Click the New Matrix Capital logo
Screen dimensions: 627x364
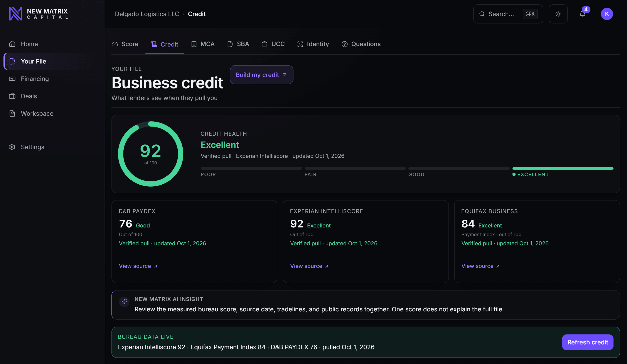[38, 14]
